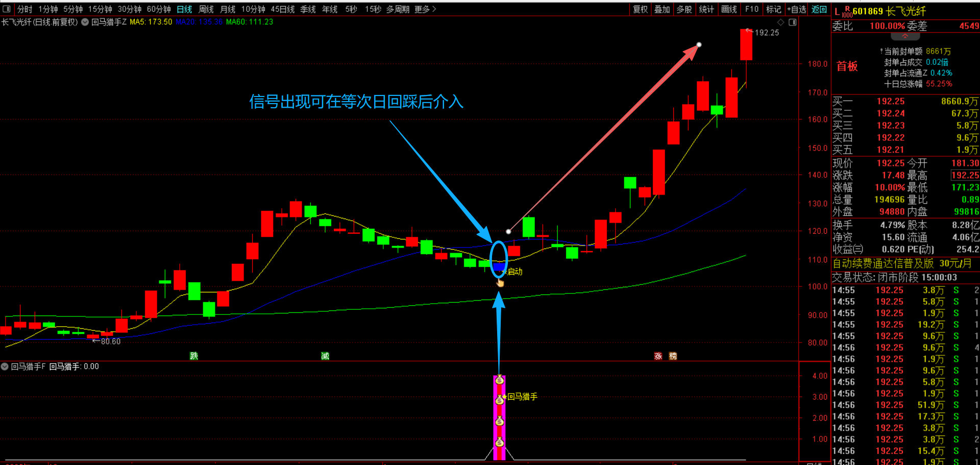Click the L margin-trading flag icon
The image size is (980, 465).
click(x=837, y=12)
